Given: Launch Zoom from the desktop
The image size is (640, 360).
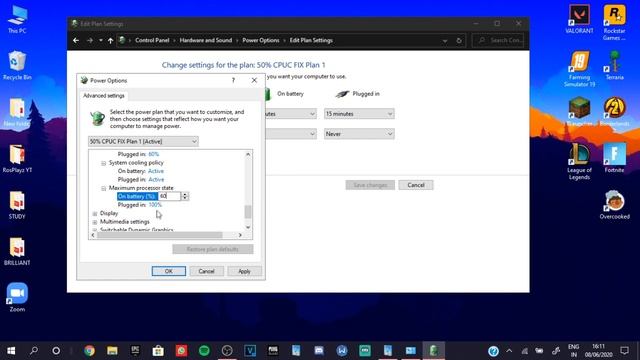Looking at the screenshot, I should tap(17, 298).
